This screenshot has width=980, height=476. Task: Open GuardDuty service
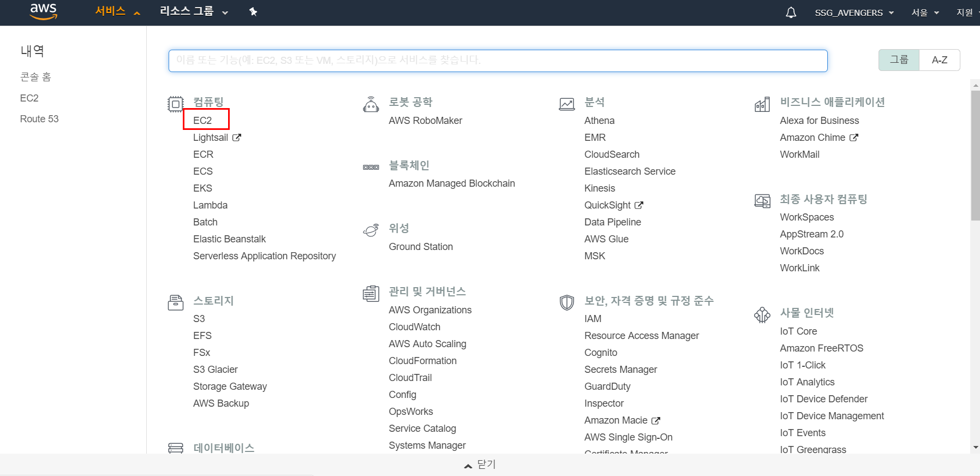pyautogui.click(x=607, y=386)
